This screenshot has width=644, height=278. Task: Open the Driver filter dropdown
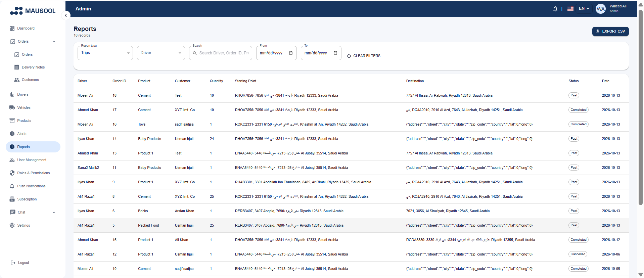(x=161, y=53)
